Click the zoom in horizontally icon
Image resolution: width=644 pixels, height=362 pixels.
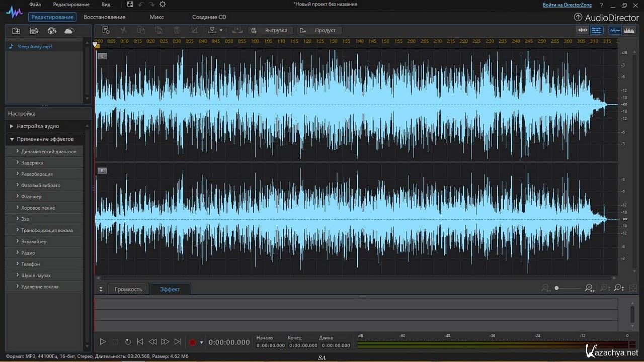[590, 288]
